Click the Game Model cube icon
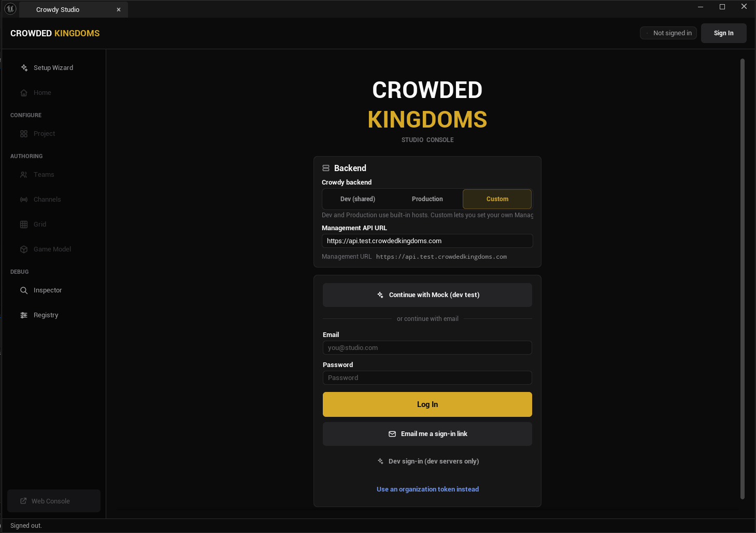Viewport: 756px width, 533px height. pos(24,249)
